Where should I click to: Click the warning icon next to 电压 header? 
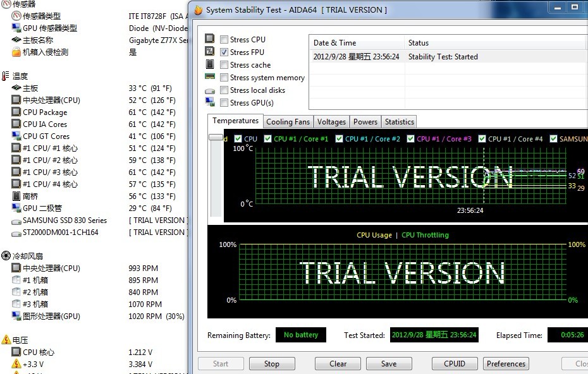click(x=6, y=340)
